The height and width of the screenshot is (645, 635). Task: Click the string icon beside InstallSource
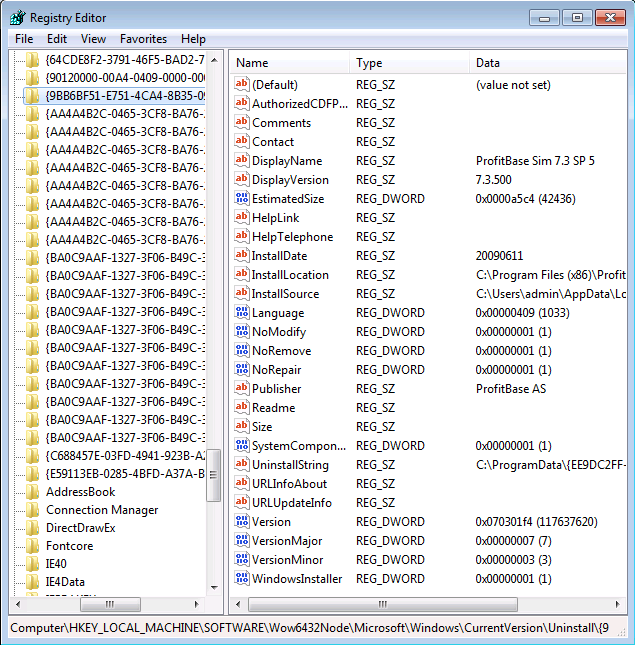click(242, 293)
